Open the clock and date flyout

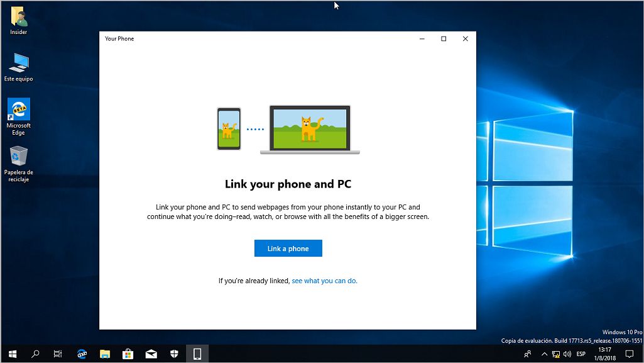pos(604,354)
